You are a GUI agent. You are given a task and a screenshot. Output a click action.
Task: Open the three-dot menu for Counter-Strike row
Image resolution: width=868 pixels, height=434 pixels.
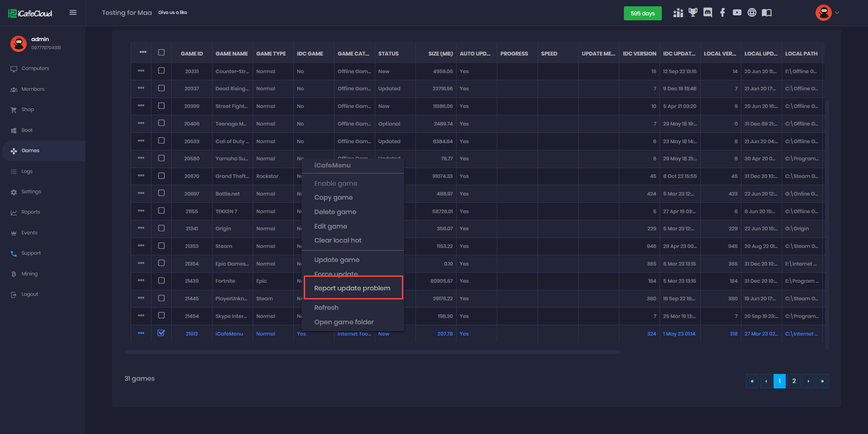[141, 71]
